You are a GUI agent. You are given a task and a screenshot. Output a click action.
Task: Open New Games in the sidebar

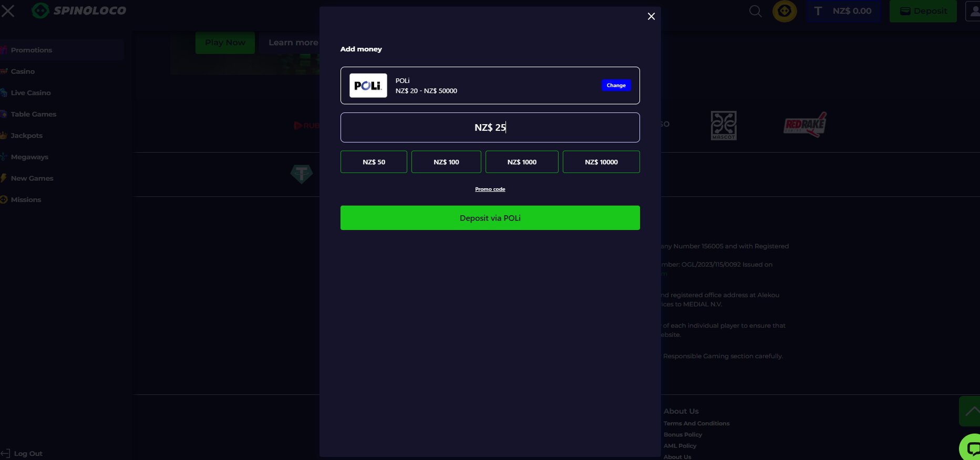pos(32,178)
